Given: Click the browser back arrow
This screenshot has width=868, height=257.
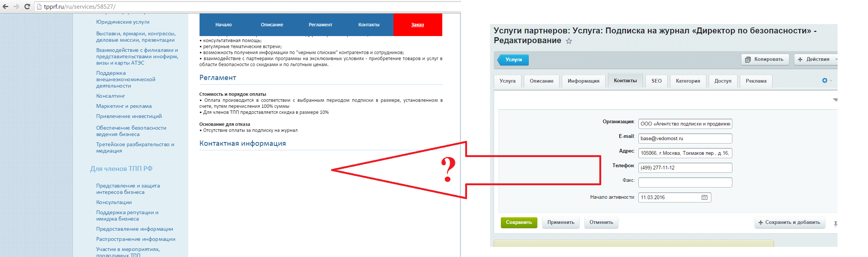Looking at the screenshot, I should click(x=5, y=6).
